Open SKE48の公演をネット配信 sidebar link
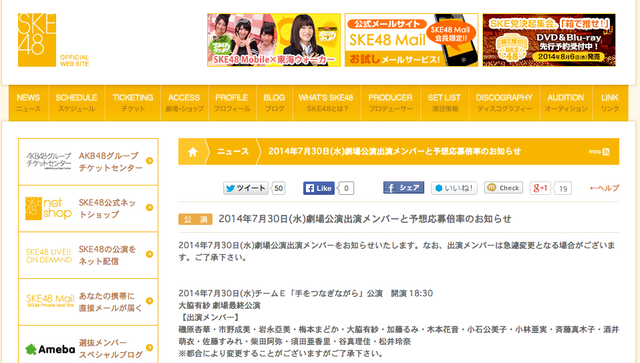The height and width of the screenshot is (363, 640). click(x=107, y=255)
